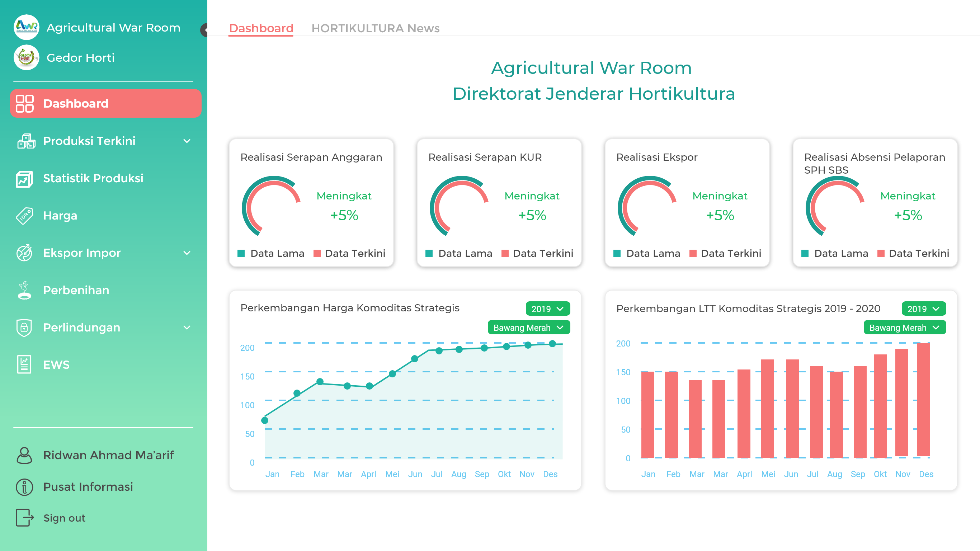Open the 2019 year dropdown on price chart
The height and width of the screenshot is (551, 980).
(547, 309)
